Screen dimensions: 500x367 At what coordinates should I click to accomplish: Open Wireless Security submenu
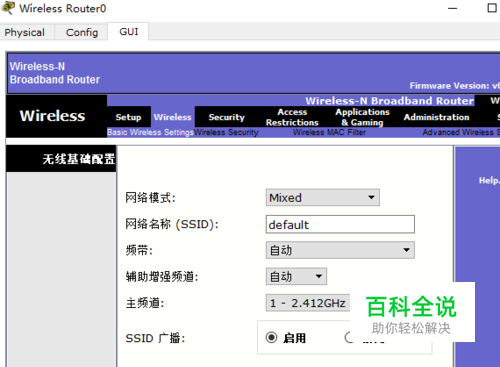tap(227, 132)
